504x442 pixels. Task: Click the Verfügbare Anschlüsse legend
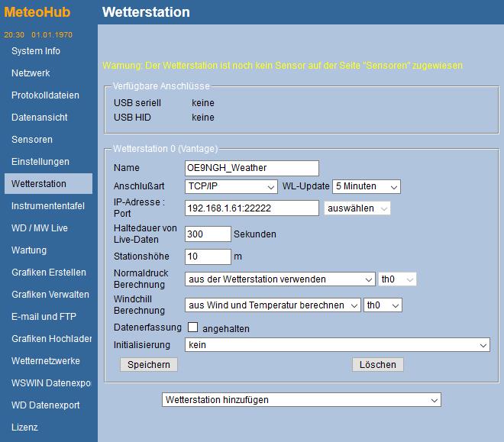click(x=161, y=86)
